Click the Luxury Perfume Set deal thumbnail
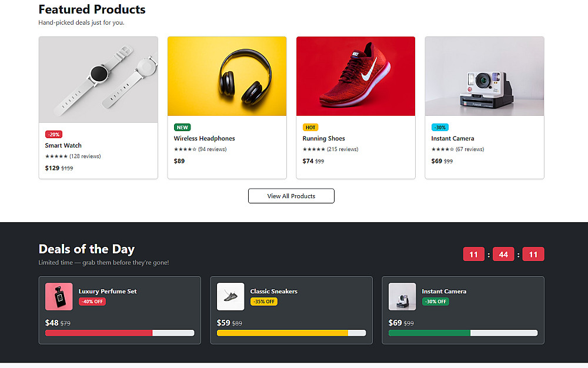Screen dimensions: 588x368 click(59, 297)
